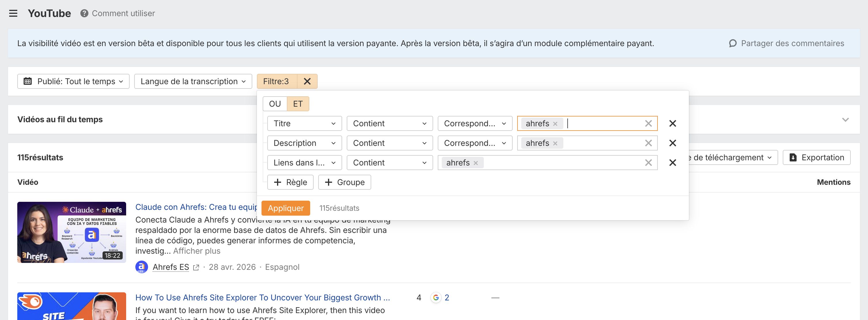The height and width of the screenshot is (320, 868).
Task: Open 'Contient' dropdown in the Liens row
Action: [x=390, y=163]
